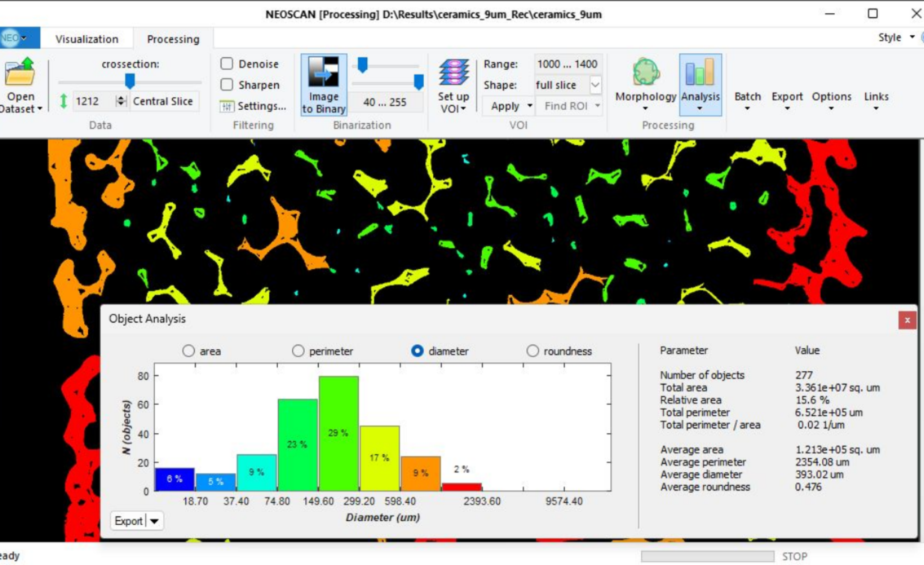Select the roundness radio button
This screenshot has width=924, height=565.
tap(532, 351)
